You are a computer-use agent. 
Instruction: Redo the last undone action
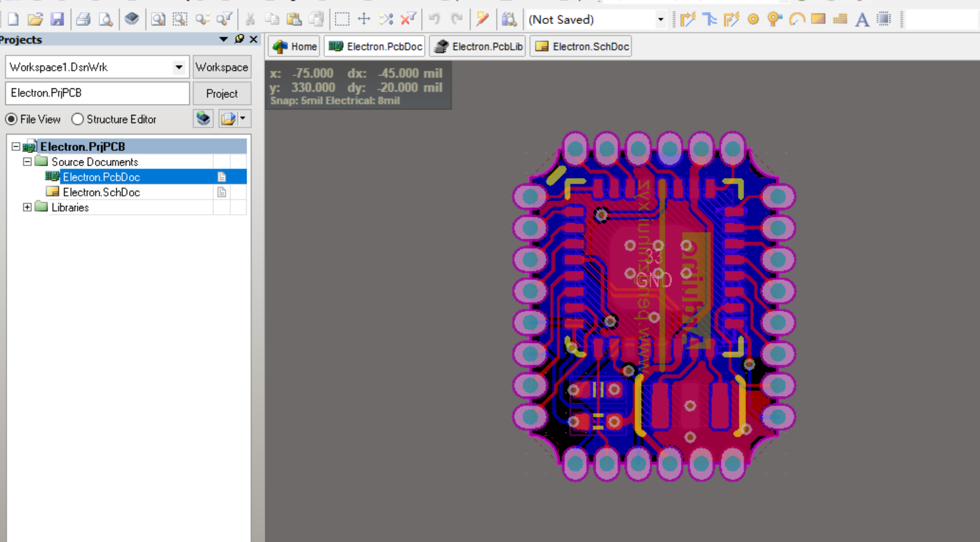pyautogui.click(x=456, y=20)
